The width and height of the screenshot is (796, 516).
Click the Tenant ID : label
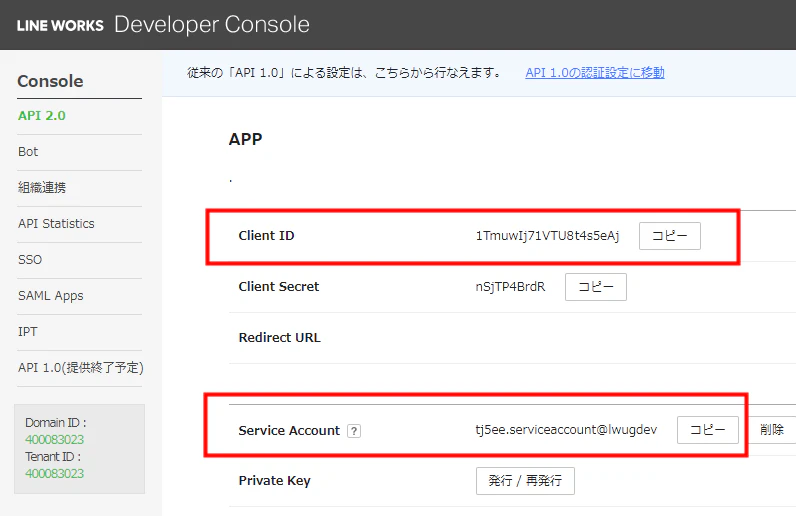(x=53, y=457)
